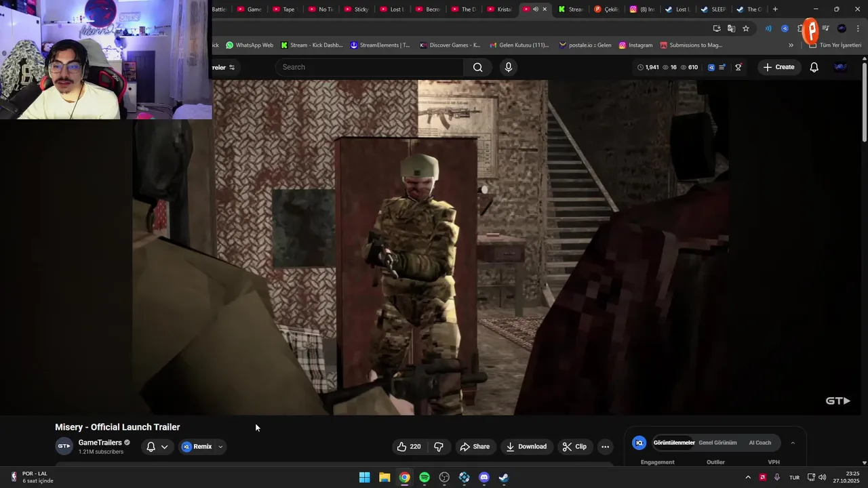Open the YouTube account avatar menu
Screen dimensions: 868x488
click(841, 67)
